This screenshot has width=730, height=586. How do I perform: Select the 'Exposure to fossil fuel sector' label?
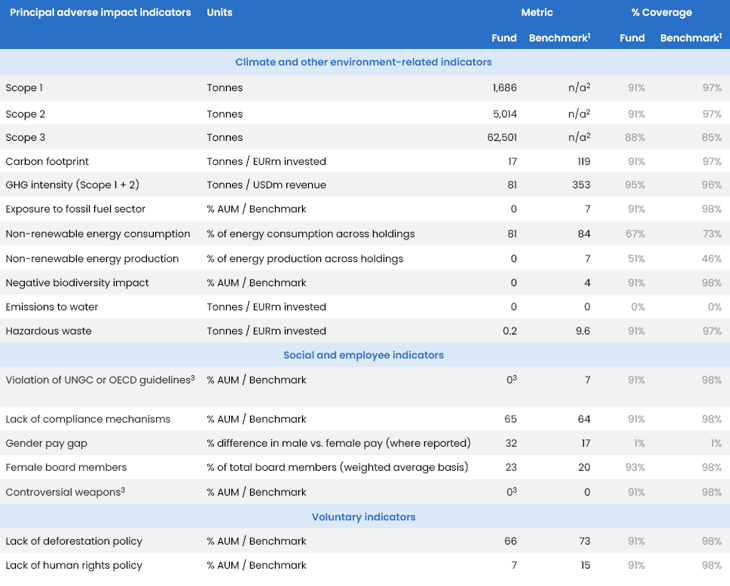[76, 209]
